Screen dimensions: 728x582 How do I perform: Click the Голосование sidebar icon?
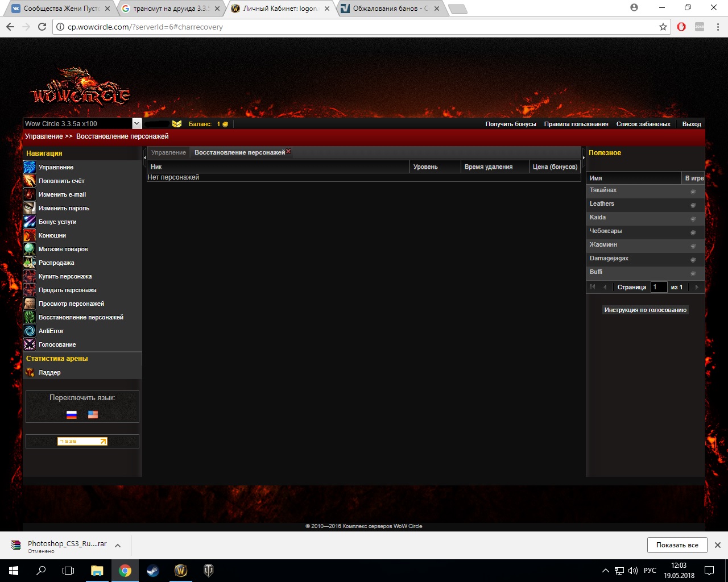(x=30, y=344)
